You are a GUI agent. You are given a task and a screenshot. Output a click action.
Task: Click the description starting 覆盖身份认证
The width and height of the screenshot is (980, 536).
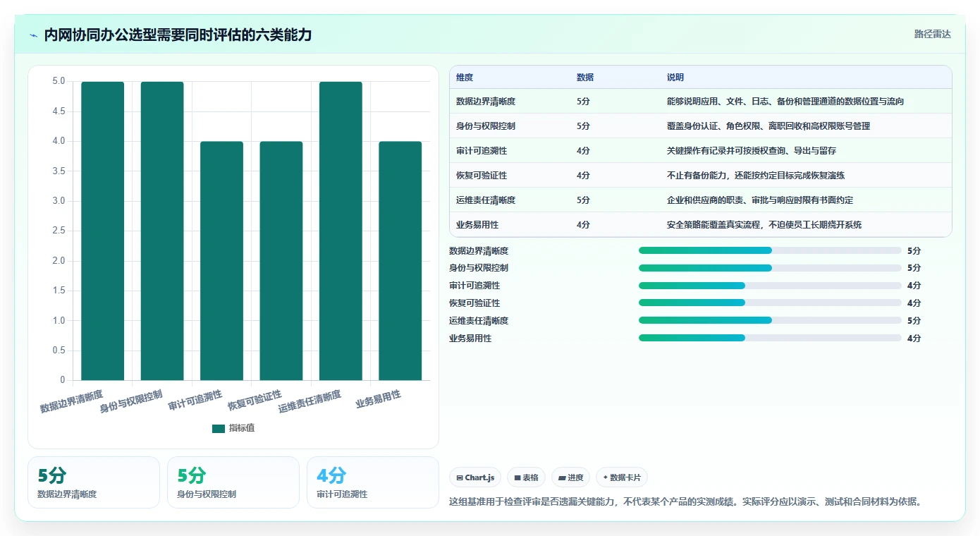pyautogui.click(x=768, y=126)
